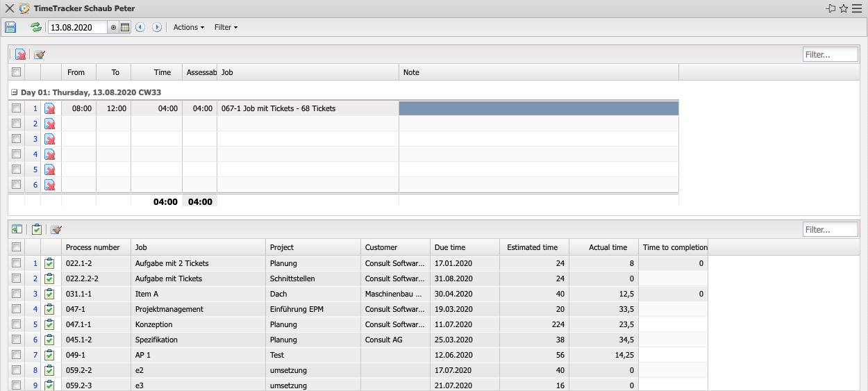Click the clipboard icon for Projektmanagement row

coord(49,309)
